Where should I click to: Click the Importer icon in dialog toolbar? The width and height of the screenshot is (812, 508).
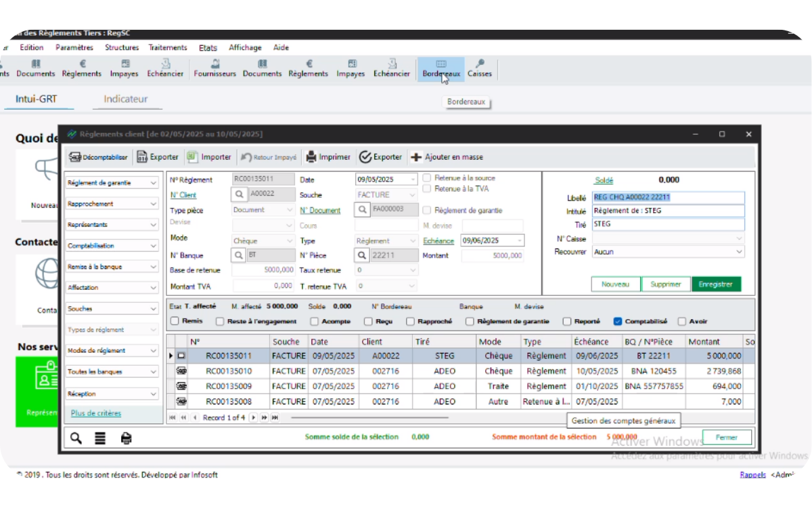tap(193, 157)
